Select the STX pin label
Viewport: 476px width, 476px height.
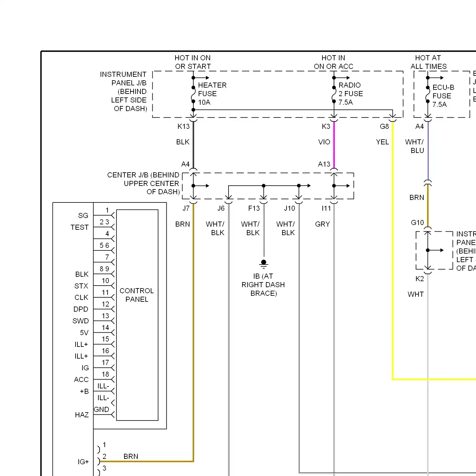point(81,286)
